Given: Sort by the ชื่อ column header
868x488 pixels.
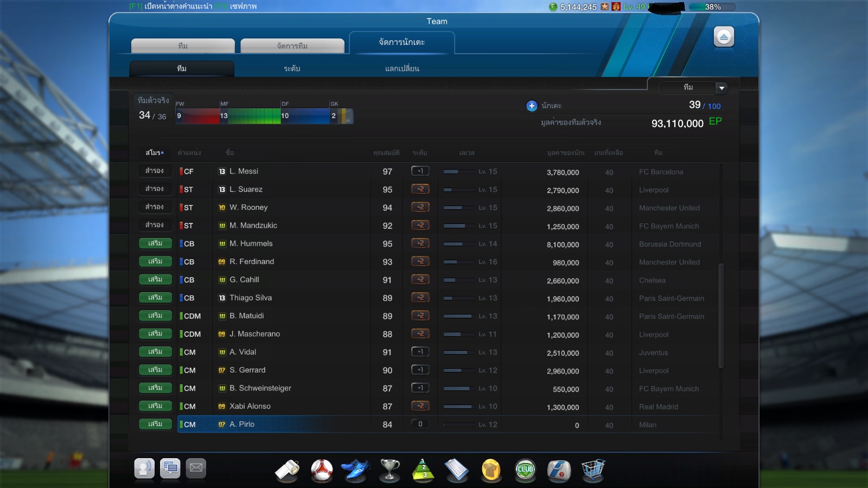Looking at the screenshot, I should click(230, 153).
